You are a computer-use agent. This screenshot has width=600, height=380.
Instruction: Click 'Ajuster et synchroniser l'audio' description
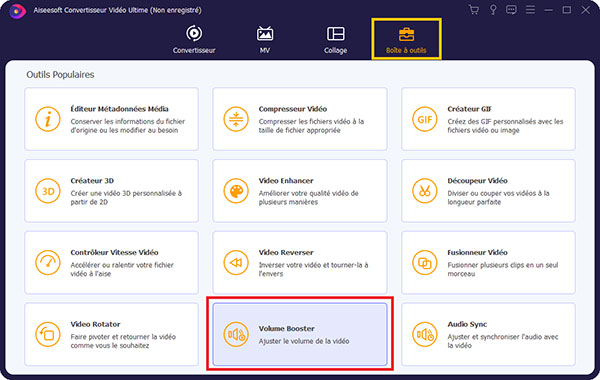click(x=503, y=341)
